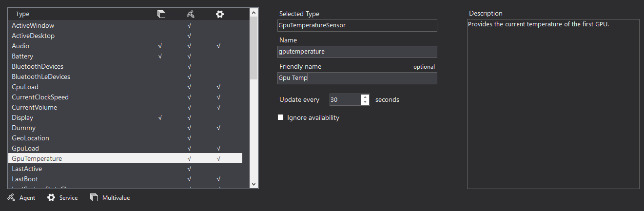644x211 pixels.
Task: Choose the Battery sensor type
Action: 22,56
